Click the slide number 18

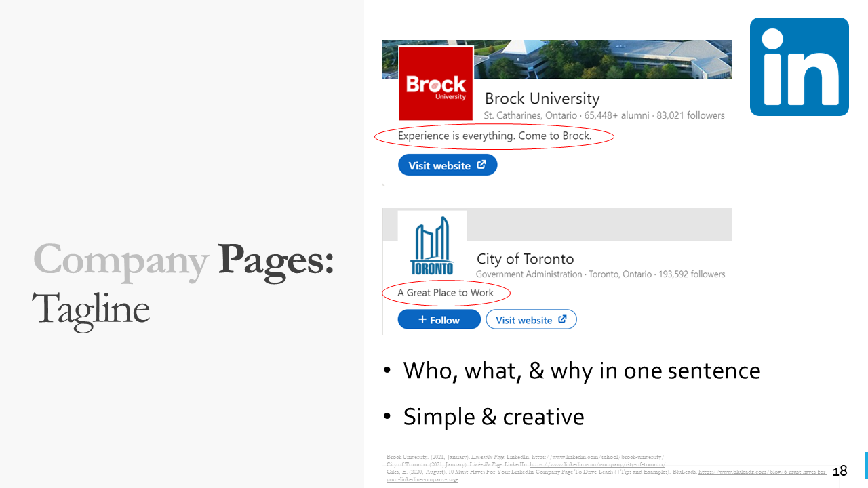tap(840, 471)
